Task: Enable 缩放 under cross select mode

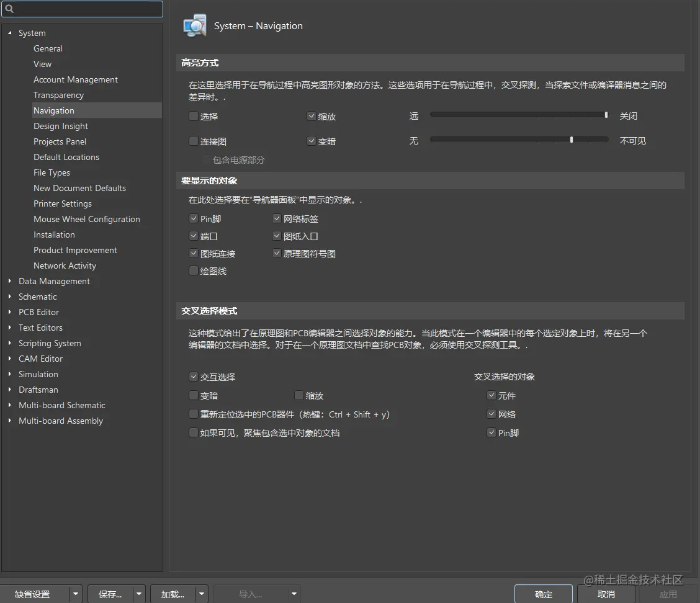Action: tap(299, 395)
